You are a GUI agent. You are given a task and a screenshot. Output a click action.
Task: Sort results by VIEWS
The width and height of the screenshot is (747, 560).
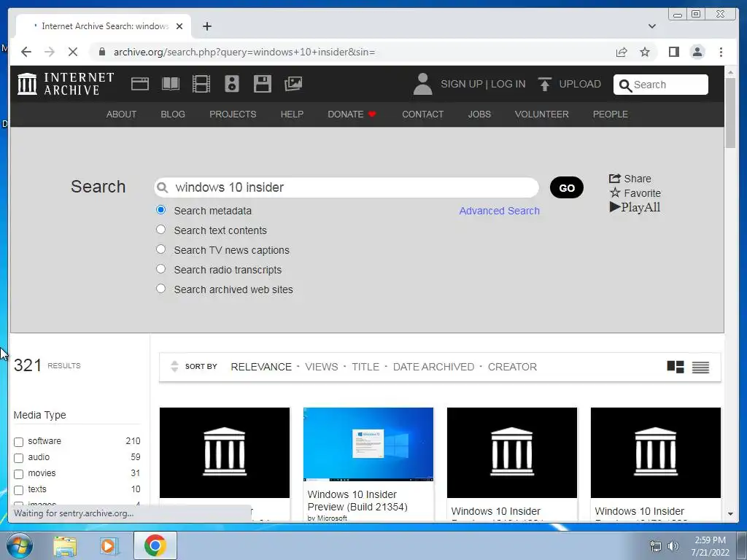click(x=321, y=367)
